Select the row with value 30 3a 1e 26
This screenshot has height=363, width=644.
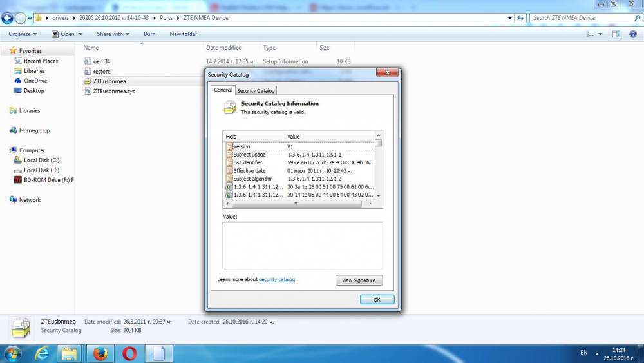[300, 186]
